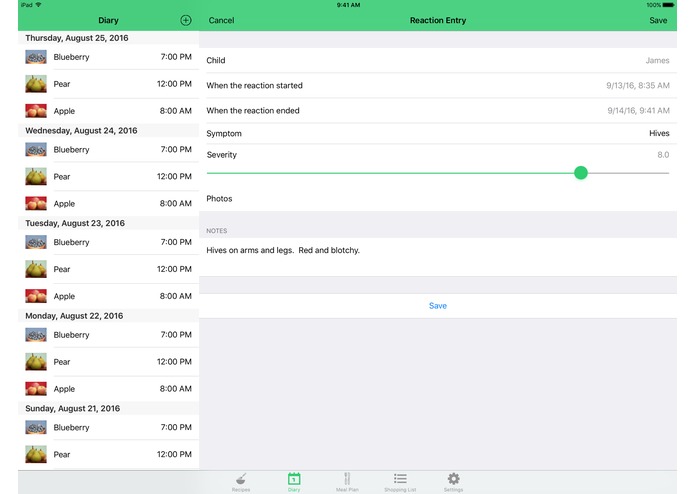Click the Severity value 8.0
Screen dimensions: 695x494
[663, 155]
